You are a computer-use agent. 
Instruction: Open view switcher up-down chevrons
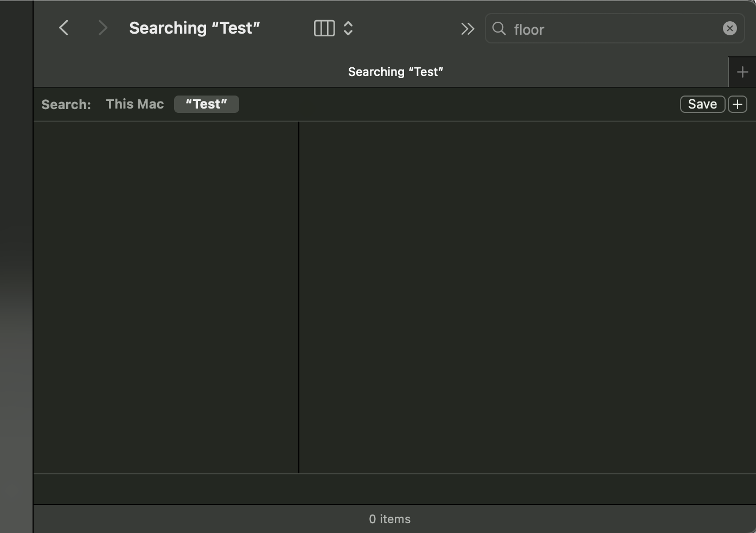[x=348, y=28]
